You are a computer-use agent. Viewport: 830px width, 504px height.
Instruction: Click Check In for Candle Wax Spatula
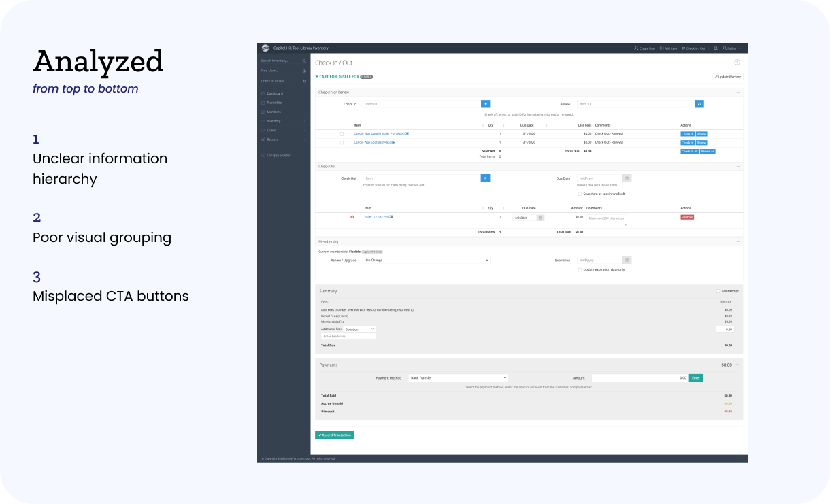[687, 143]
